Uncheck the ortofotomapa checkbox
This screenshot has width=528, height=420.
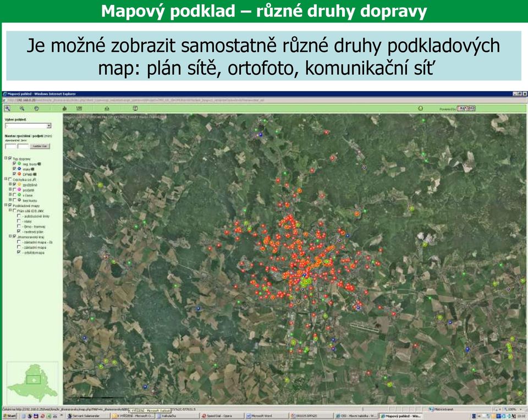click(x=19, y=252)
